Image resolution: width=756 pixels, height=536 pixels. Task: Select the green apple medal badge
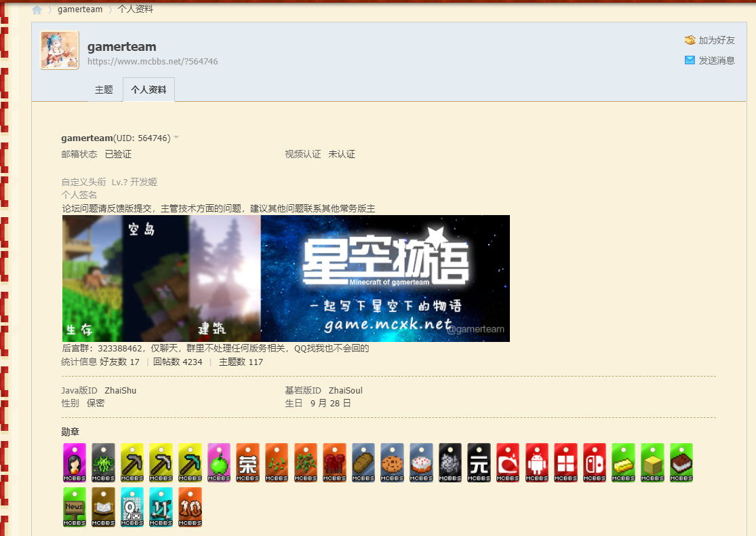(219, 463)
